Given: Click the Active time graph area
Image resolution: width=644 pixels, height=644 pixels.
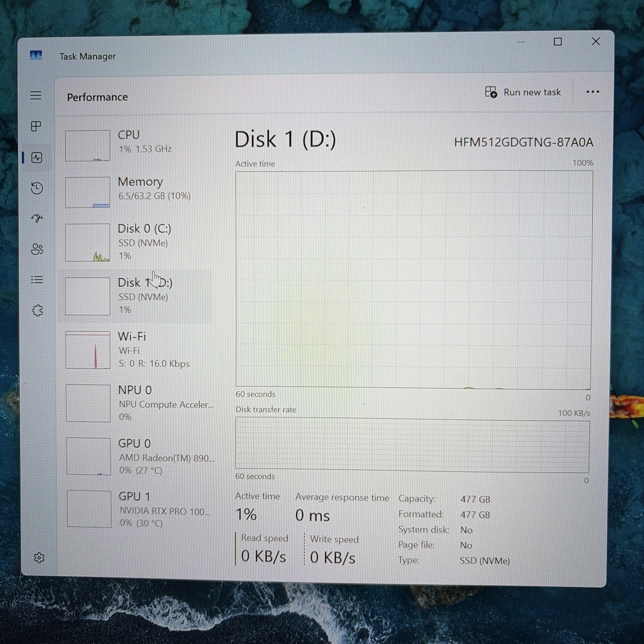Looking at the screenshot, I should [x=413, y=280].
